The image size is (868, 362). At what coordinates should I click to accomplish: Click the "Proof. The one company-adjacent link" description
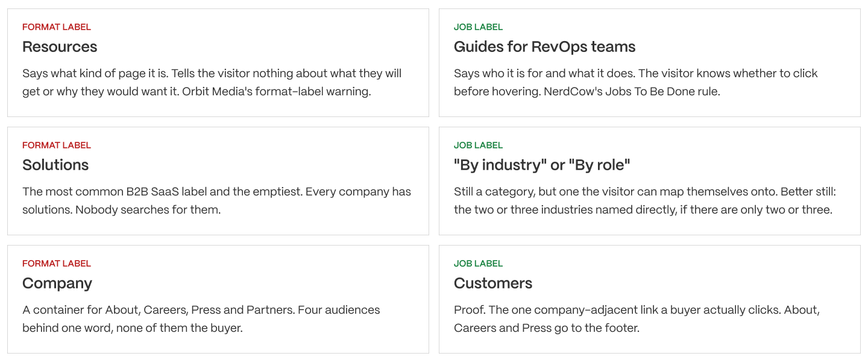point(637,319)
